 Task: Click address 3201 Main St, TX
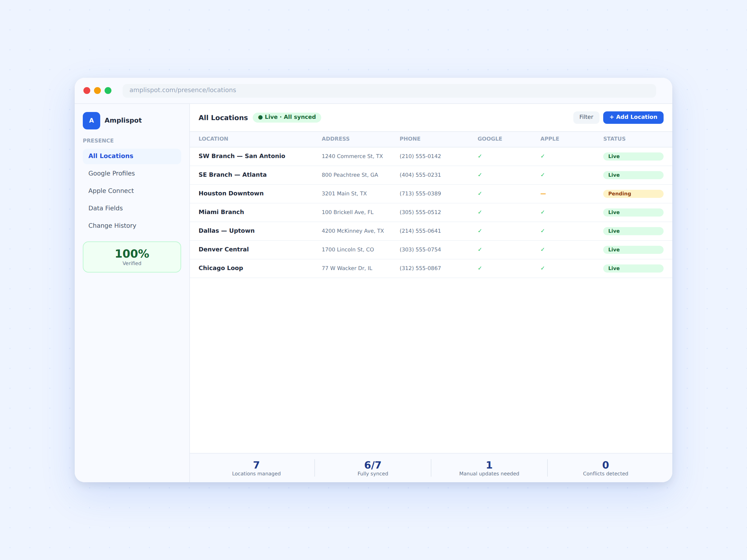pyautogui.click(x=344, y=194)
